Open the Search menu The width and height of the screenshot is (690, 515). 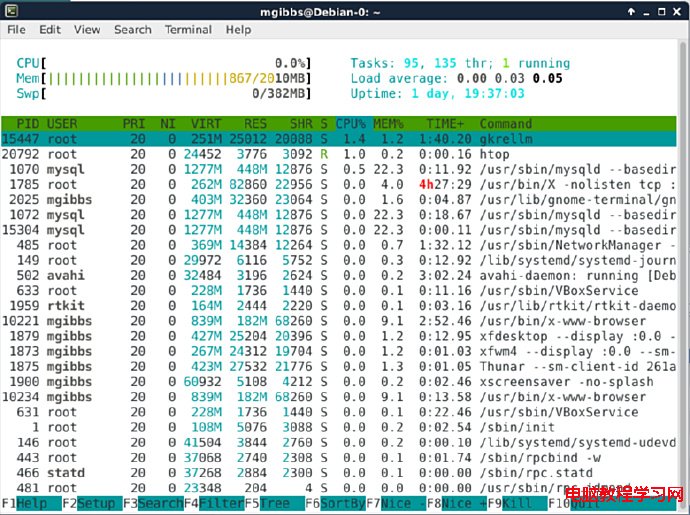(x=132, y=29)
